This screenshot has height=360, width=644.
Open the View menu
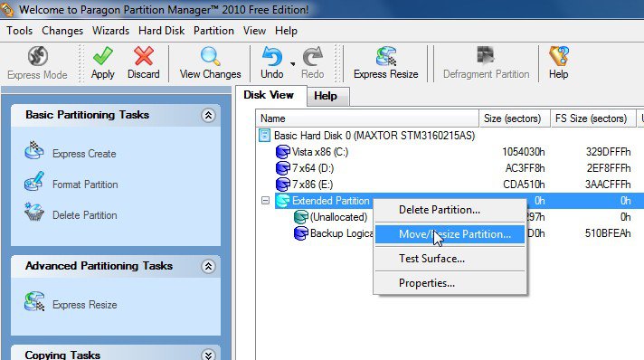254,31
